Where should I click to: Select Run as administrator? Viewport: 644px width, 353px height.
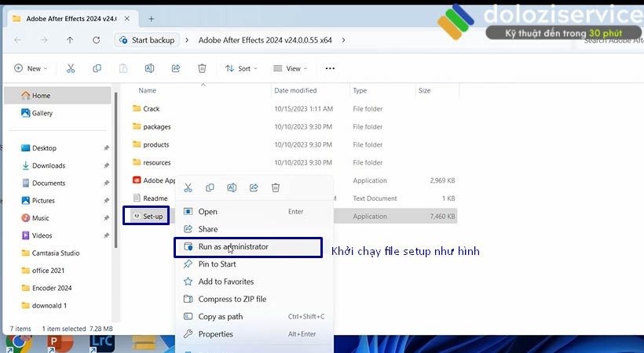(x=248, y=247)
